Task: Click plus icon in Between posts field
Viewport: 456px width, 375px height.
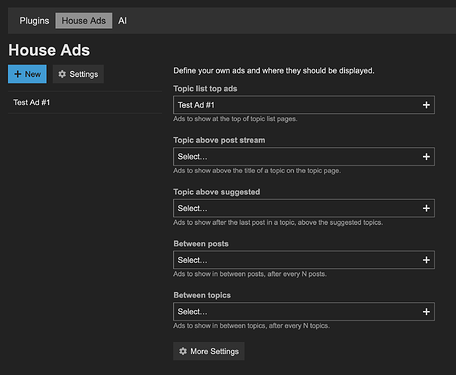Action: 426,260
